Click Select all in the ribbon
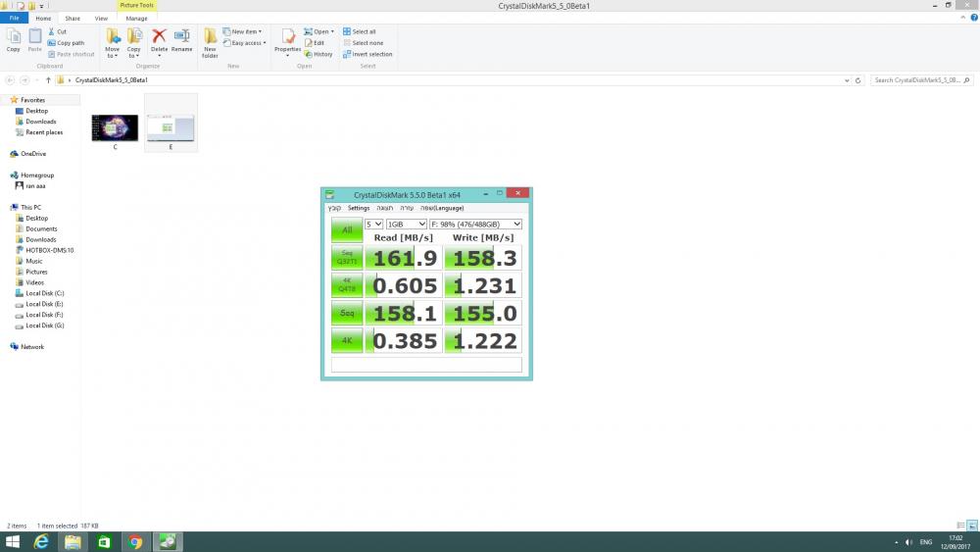The height and width of the screenshot is (552, 980). [x=360, y=31]
